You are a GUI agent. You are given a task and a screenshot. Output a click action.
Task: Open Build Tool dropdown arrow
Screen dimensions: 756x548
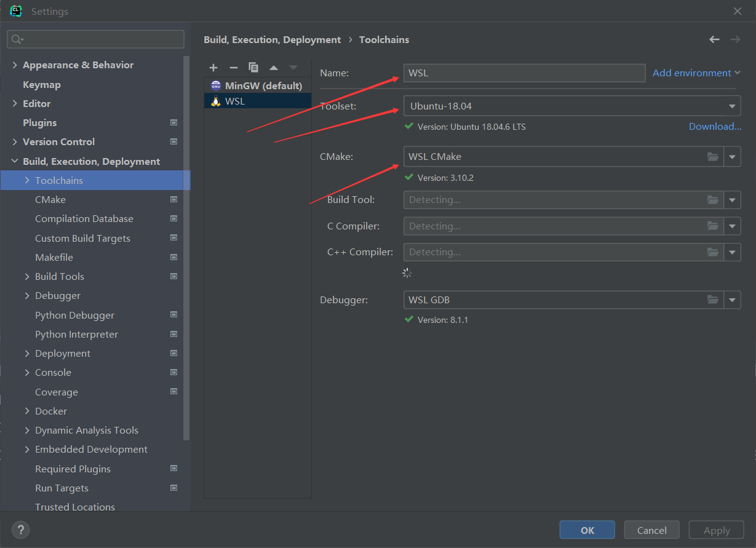pos(732,200)
